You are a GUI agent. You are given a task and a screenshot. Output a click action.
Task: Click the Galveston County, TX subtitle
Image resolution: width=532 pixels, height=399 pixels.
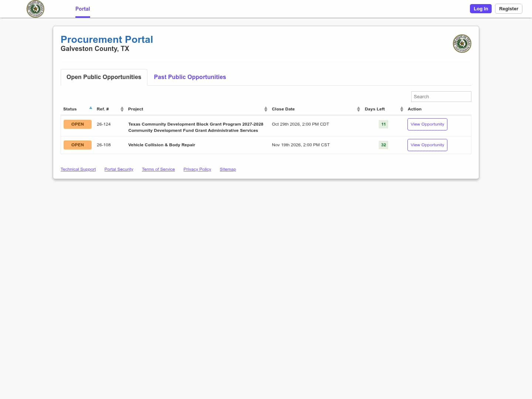pos(95,49)
